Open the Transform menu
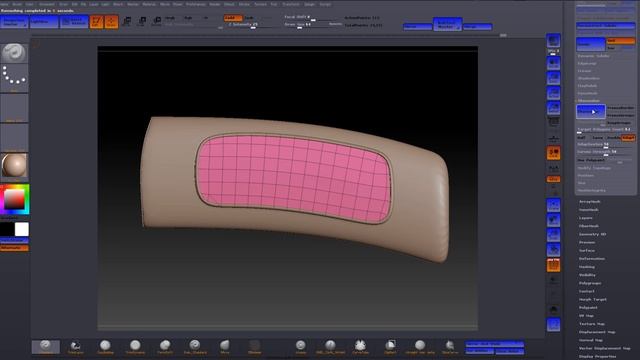 point(291,4)
